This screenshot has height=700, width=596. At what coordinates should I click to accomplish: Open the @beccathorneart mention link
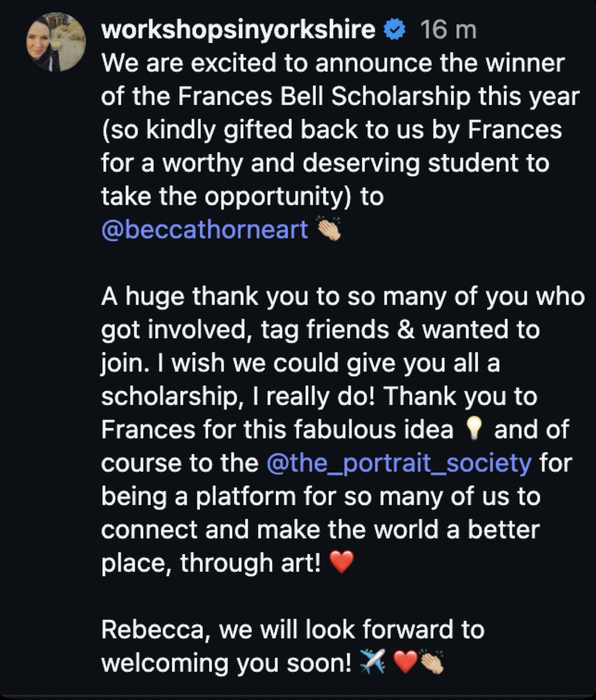204,230
